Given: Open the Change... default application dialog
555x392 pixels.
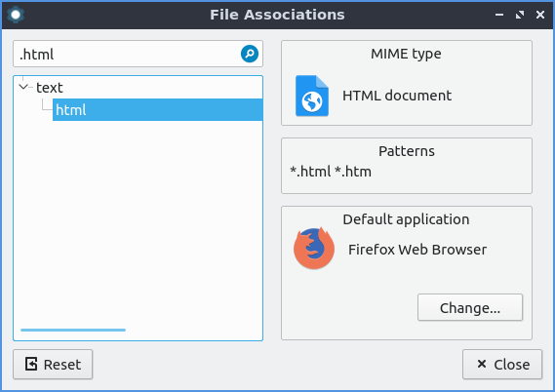Looking at the screenshot, I should pos(470,307).
